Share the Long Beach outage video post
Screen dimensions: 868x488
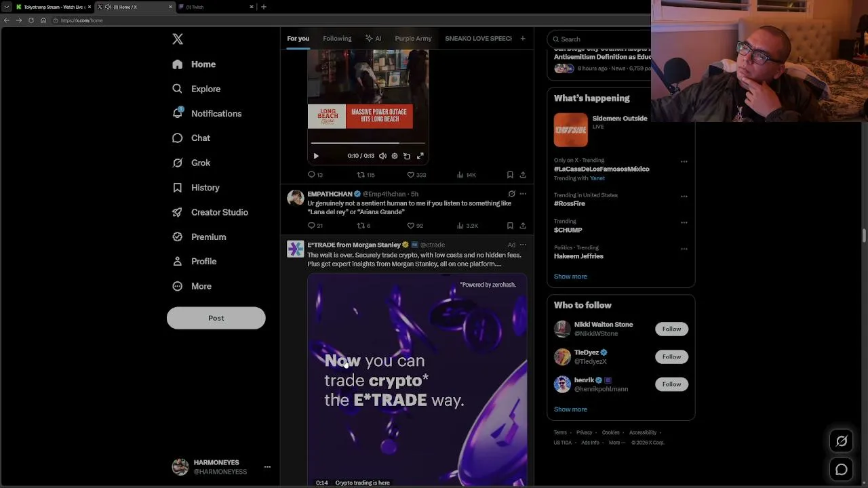pos(523,175)
